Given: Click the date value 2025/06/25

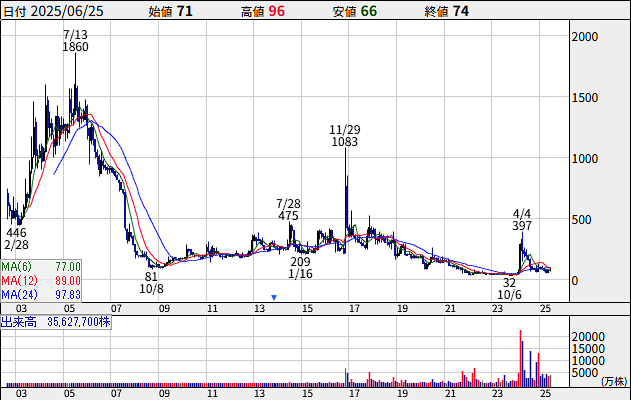Looking at the screenshot, I should (67, 11).
